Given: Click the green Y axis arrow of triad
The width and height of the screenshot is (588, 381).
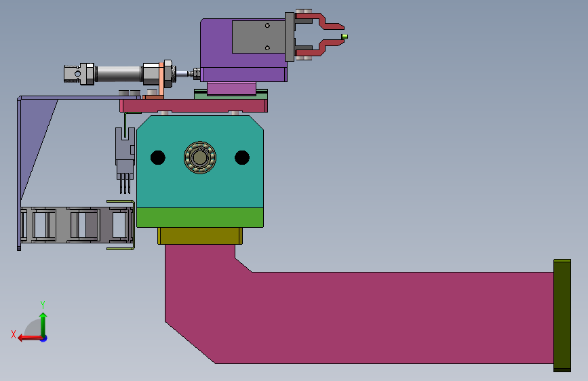Looking at the screenshot, I should point(43,325).
